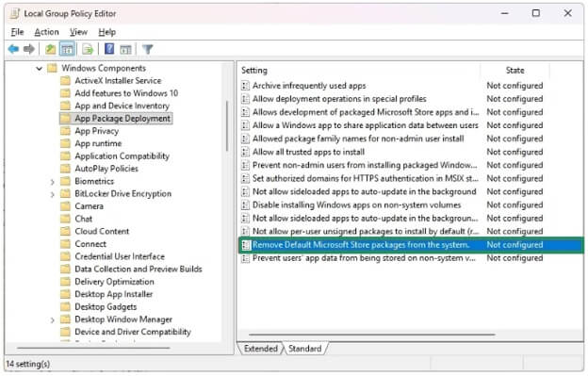588x376 pixels.
Task: Toggle Show/Hide Console Tree icon
Action: point(68,49)
